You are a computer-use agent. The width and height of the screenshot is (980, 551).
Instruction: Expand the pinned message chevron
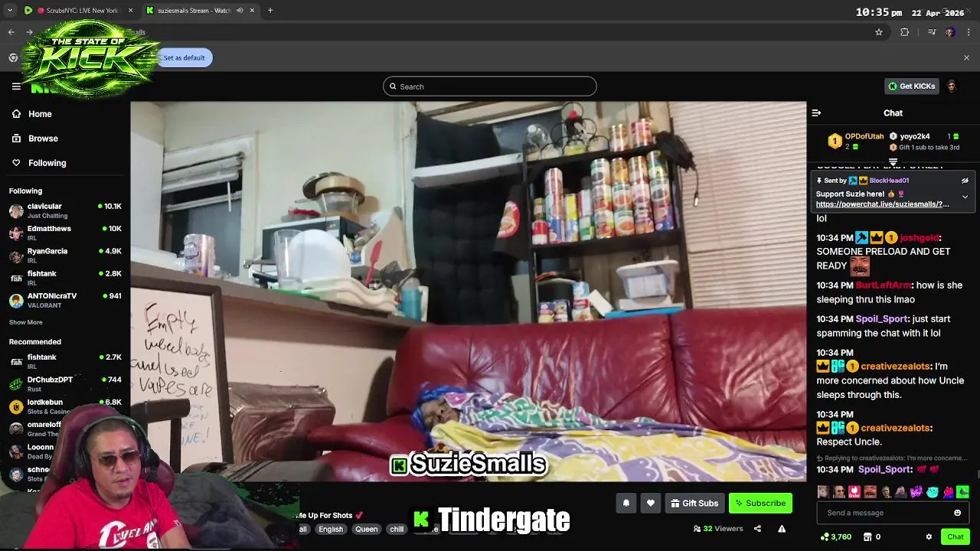pyautogui.click(x=965, y=197)
